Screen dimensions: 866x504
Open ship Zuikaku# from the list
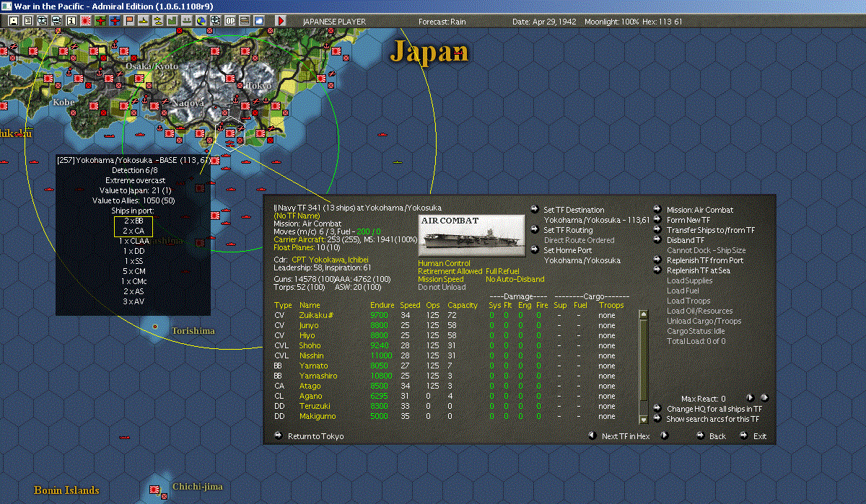point(315,315)
